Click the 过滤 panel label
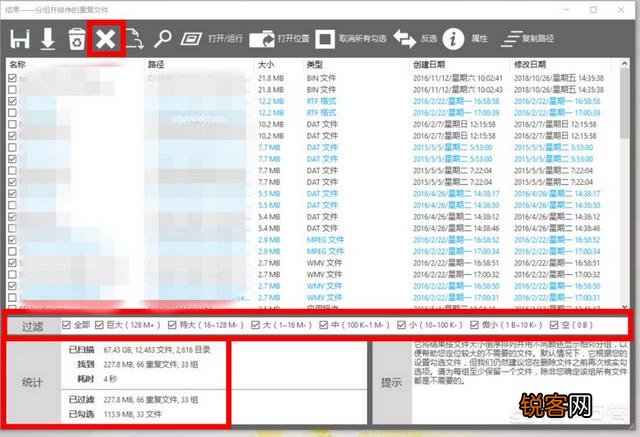This screenshot has height=437, width=640. tap(32, 326)
